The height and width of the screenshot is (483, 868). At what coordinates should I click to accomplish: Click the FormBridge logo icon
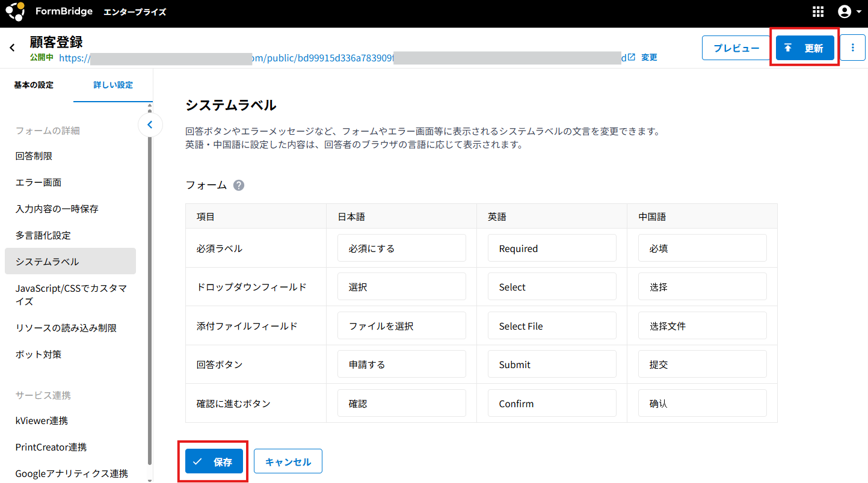[x=15, y=12]
